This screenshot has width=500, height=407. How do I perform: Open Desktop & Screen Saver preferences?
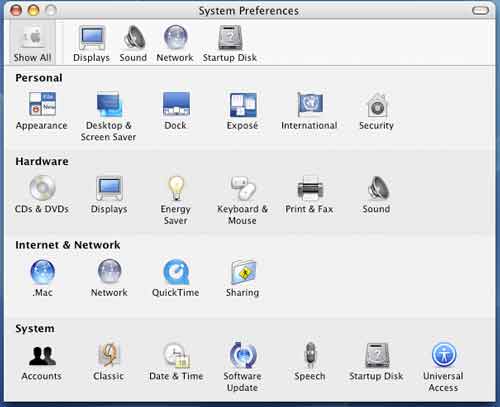pos(108,117)
